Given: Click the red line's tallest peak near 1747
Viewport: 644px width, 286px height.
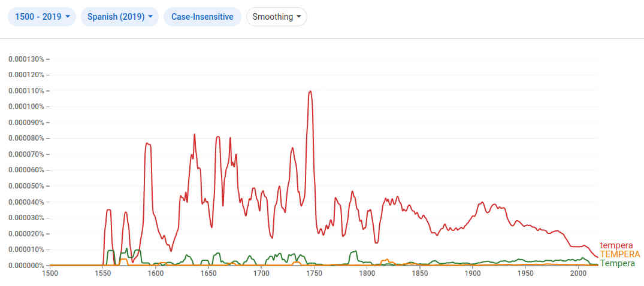Looking at the screenshot, I should (310, 92).
